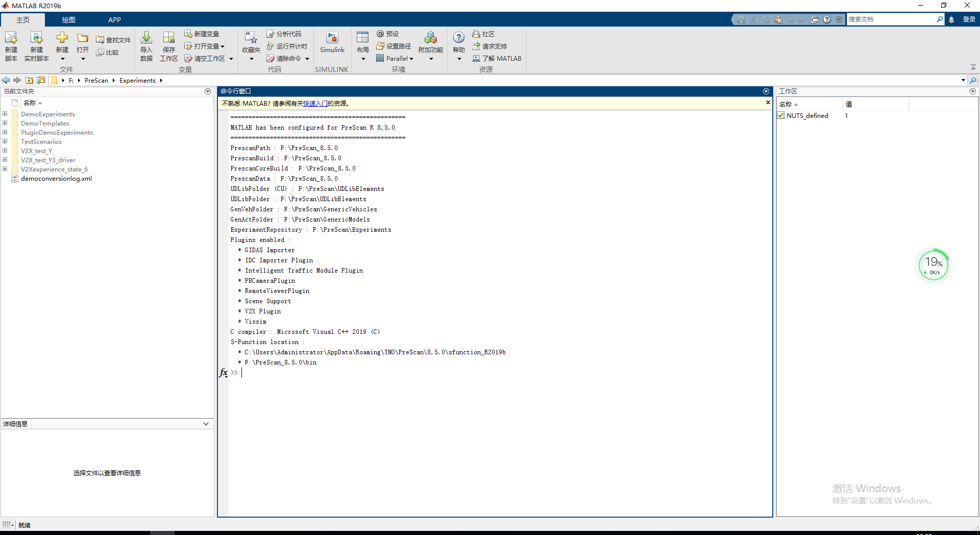Click the Find Files (查找文件) button
980x535 pixels.
coord(113,40)
